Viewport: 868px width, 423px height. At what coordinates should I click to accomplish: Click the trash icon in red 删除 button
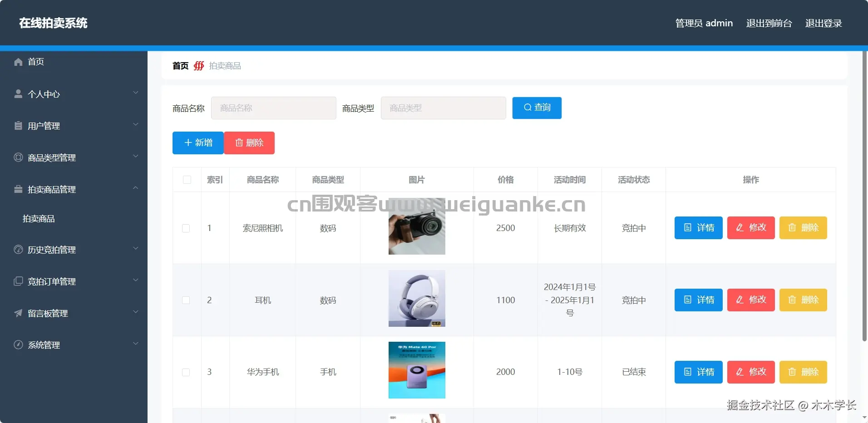click(x=239, y=143)
